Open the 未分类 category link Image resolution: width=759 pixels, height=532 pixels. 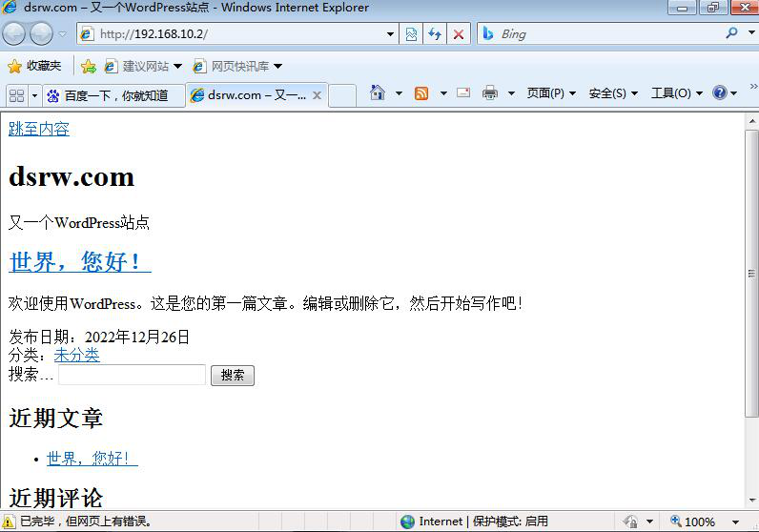coord(77,355)
